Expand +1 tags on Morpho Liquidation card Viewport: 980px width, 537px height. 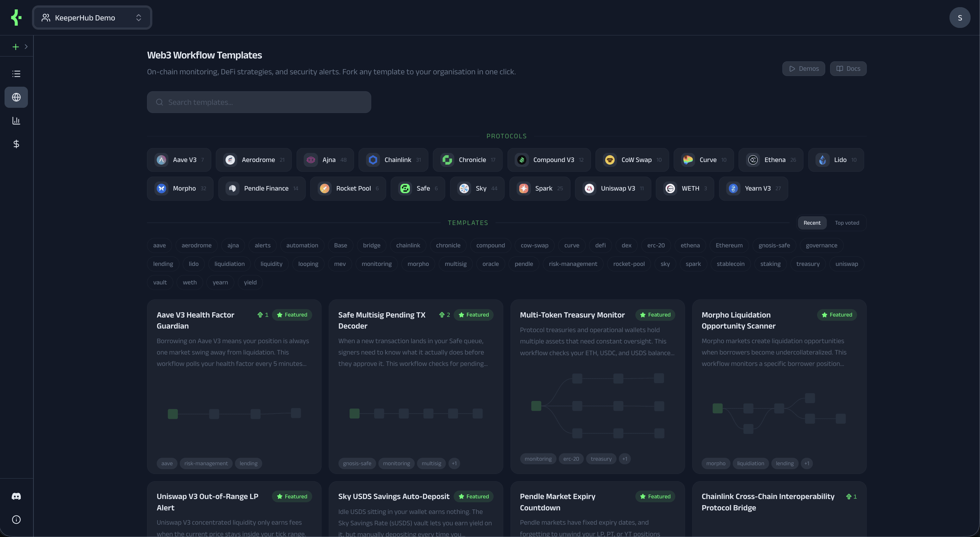tap(806, 463)
